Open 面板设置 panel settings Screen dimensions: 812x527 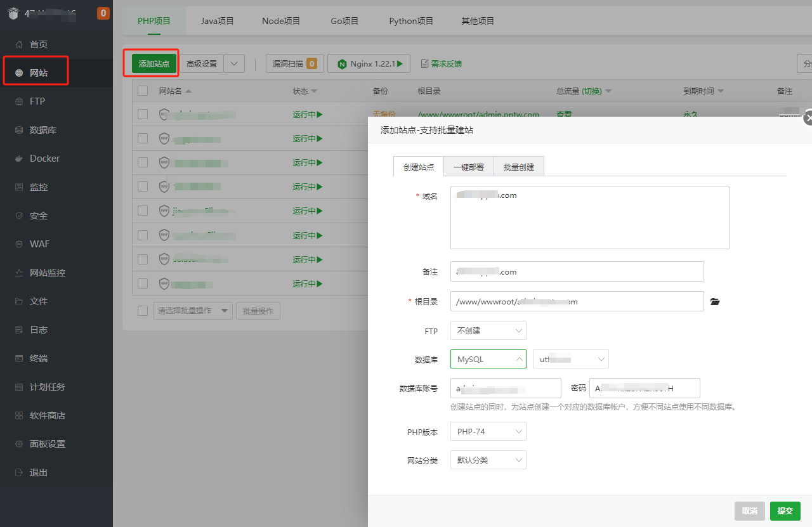click(x=47, y=444)
